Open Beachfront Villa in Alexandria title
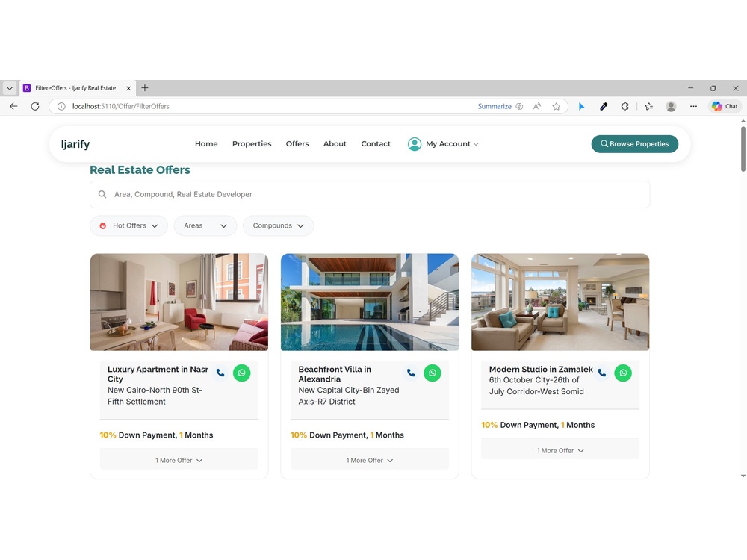The image size is (747, 560). [x=335, y=374]
